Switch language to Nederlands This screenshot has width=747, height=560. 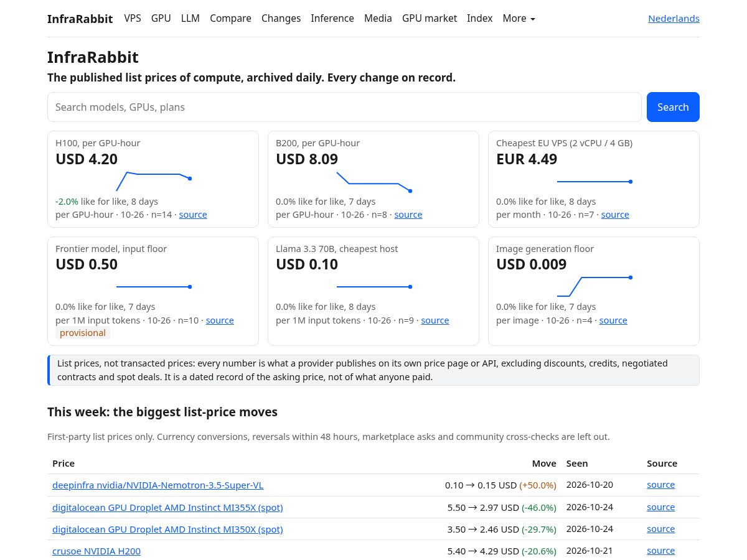tap(674, 19)
